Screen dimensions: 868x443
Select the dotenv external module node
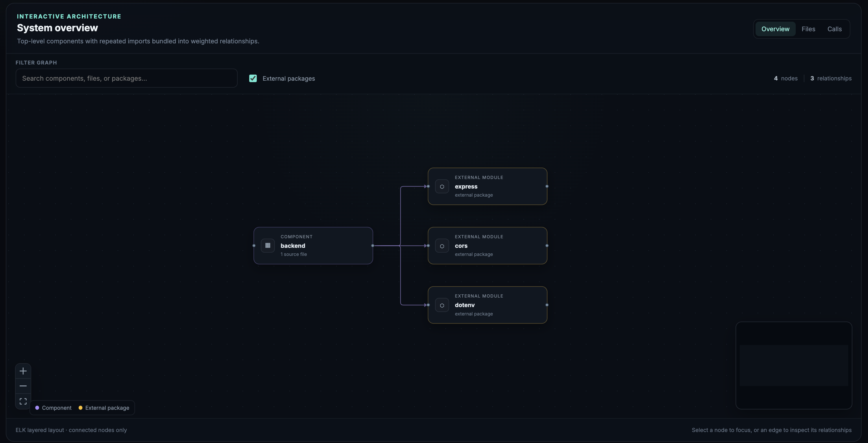point(487,305)
